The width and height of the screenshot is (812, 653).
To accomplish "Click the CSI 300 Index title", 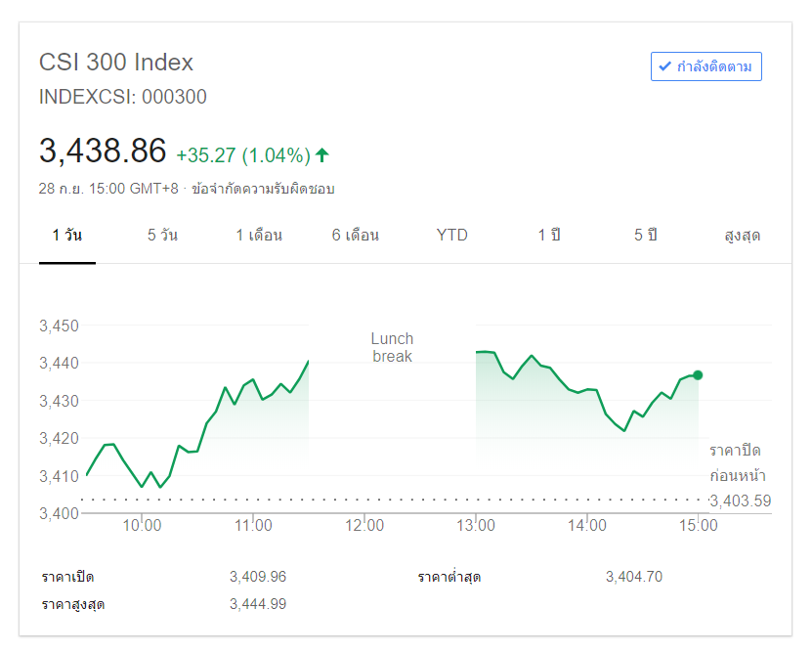I will coord(116,63).
